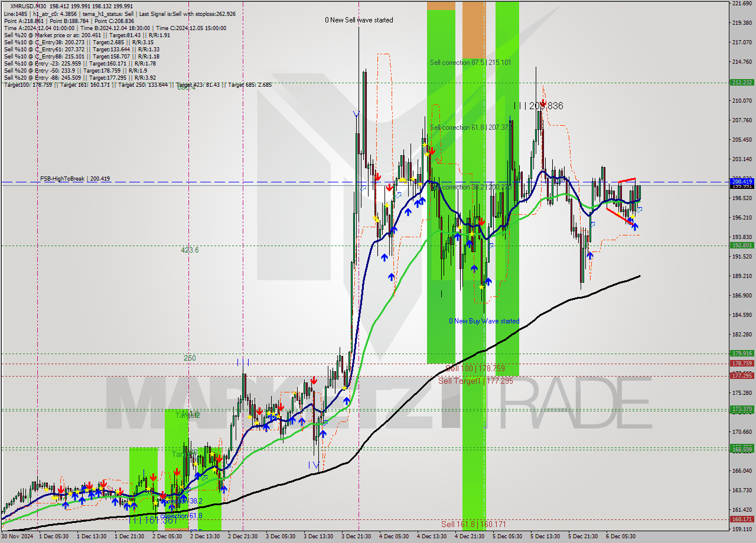Select the red 177.295 price tag
Image resolution: width=756 pixels, height=543 pixels.
click(742, 376)
